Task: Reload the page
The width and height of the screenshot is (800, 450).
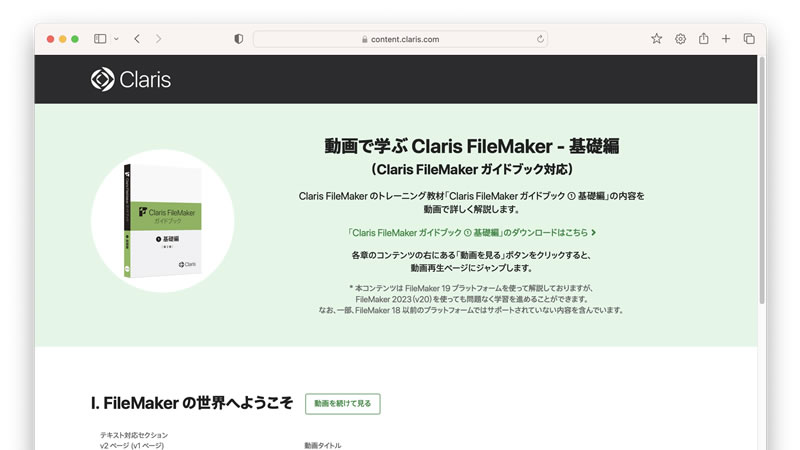Action: (x=540, y=39)
